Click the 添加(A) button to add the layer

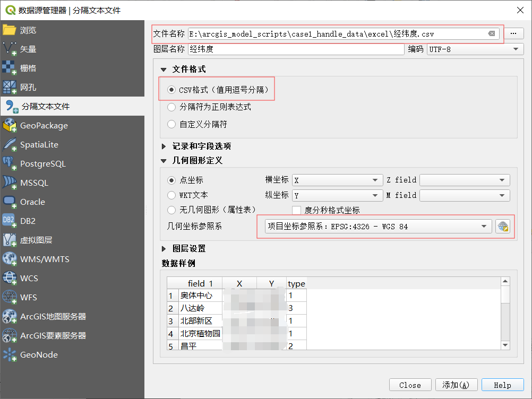click(456, 385)
